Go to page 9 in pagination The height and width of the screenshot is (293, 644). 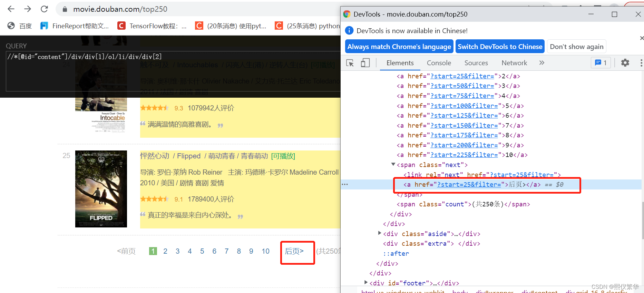(251, 251)
